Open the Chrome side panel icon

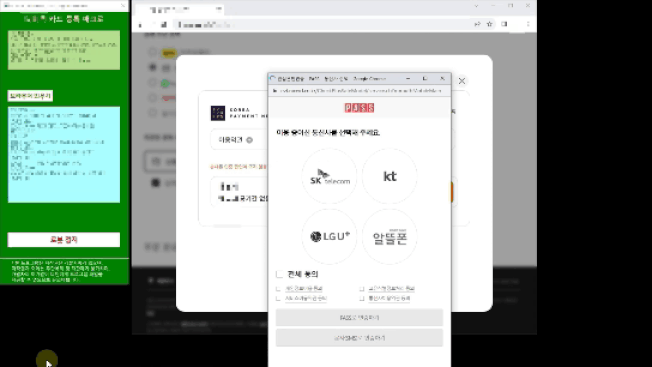click(504, 25)
